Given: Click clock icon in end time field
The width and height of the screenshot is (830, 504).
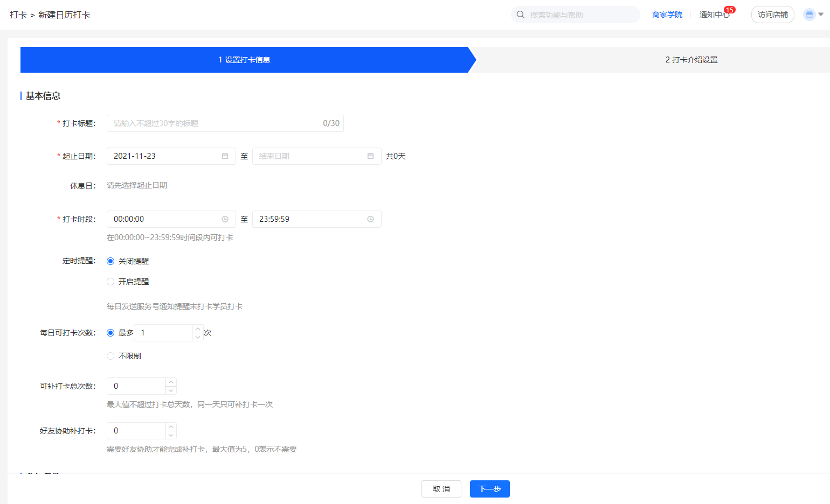Looking at the screenshot, I should (x=370, y=219).
